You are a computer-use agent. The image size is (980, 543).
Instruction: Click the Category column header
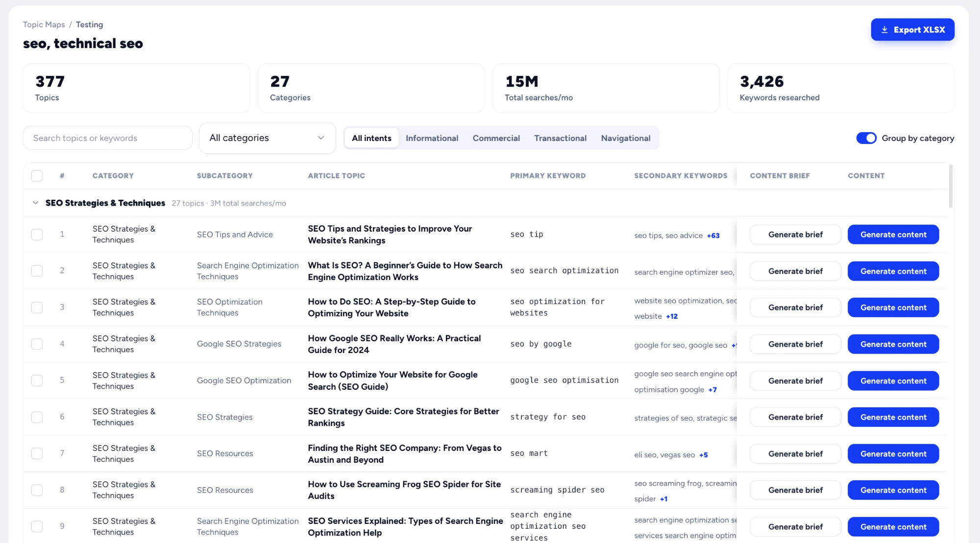click(113, 176)
